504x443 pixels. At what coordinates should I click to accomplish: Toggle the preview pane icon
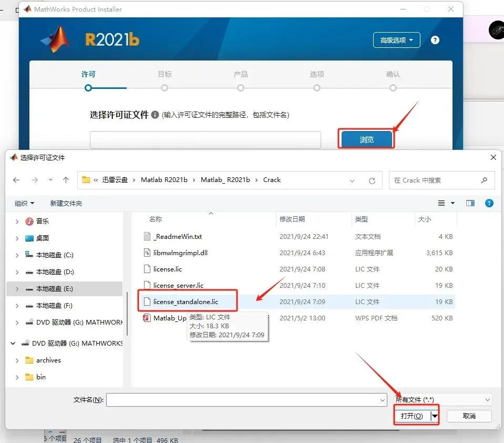pos(470,203)
